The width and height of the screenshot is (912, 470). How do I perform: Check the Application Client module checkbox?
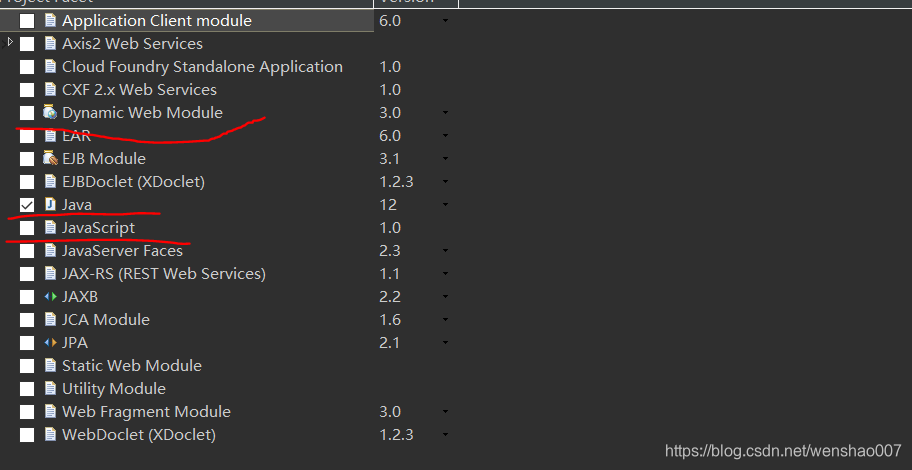coord(27,21)
